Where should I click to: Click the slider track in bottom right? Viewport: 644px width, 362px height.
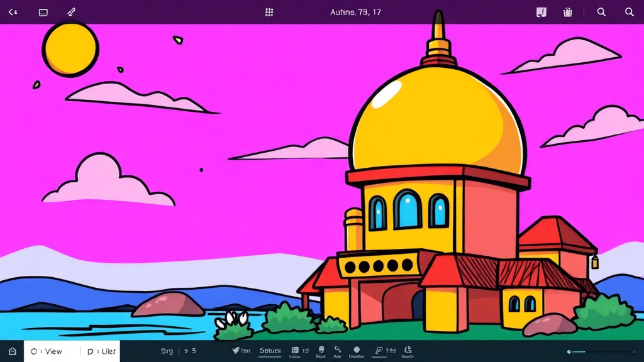601,351
